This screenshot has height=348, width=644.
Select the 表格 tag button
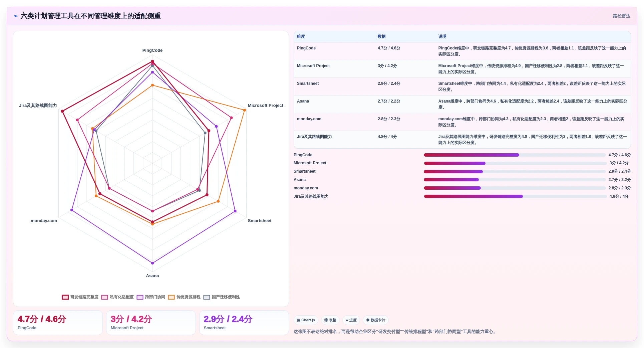[330, 320]
